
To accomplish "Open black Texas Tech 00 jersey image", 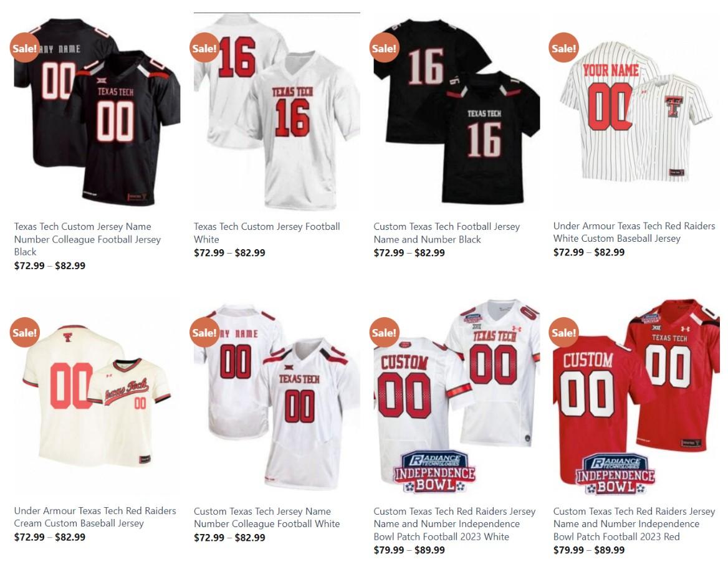I will click(x=97, y=112).
